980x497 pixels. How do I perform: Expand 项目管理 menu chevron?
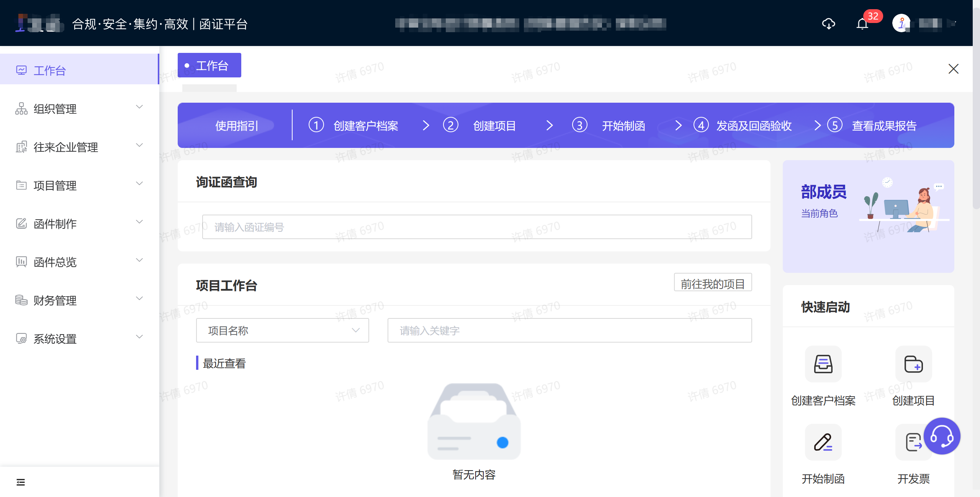pyautogui.click(x=140, y=184)
